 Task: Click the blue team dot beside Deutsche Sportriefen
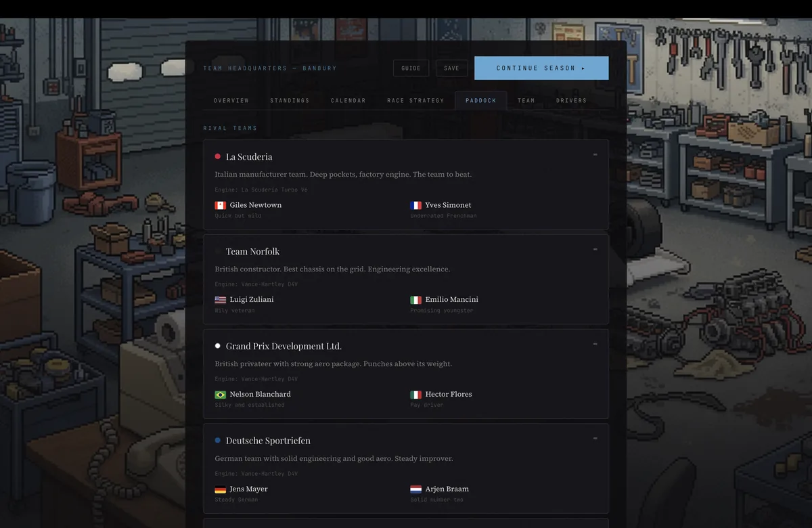pos(218,441)
